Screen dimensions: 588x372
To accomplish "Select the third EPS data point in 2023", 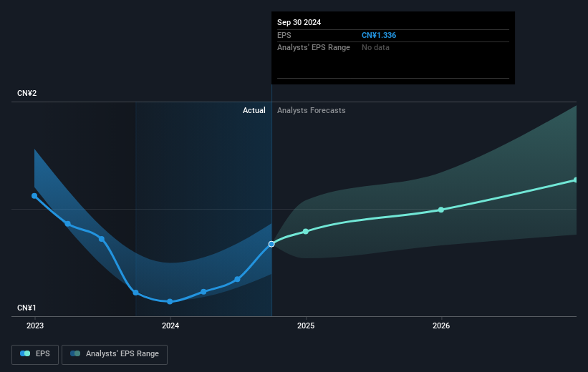I will [102, 239].
